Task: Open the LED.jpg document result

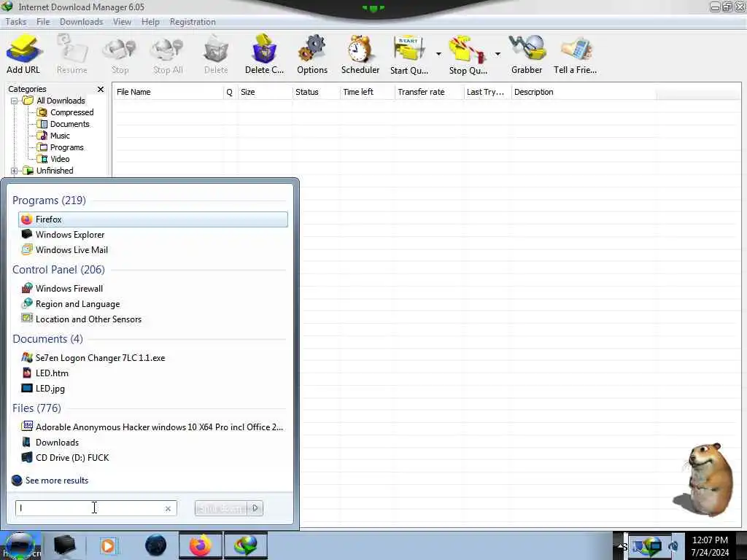Action: (x=153, y=388)
